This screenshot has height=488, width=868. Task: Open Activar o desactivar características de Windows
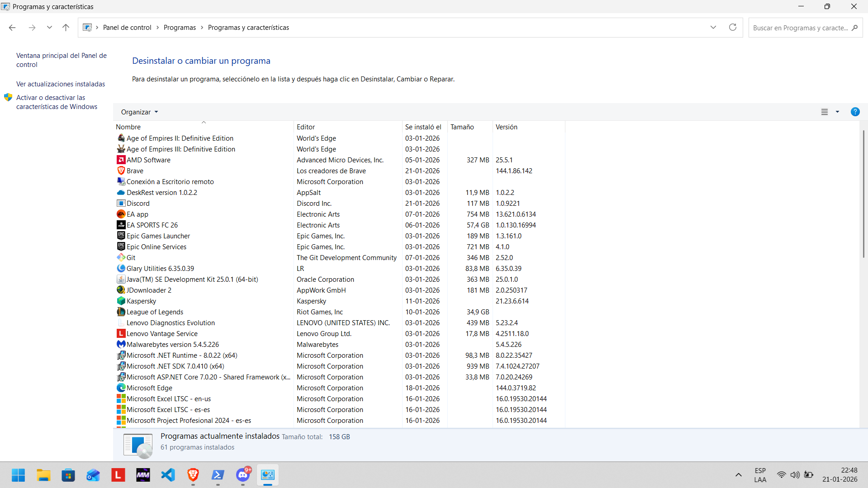tap(57, 102)
